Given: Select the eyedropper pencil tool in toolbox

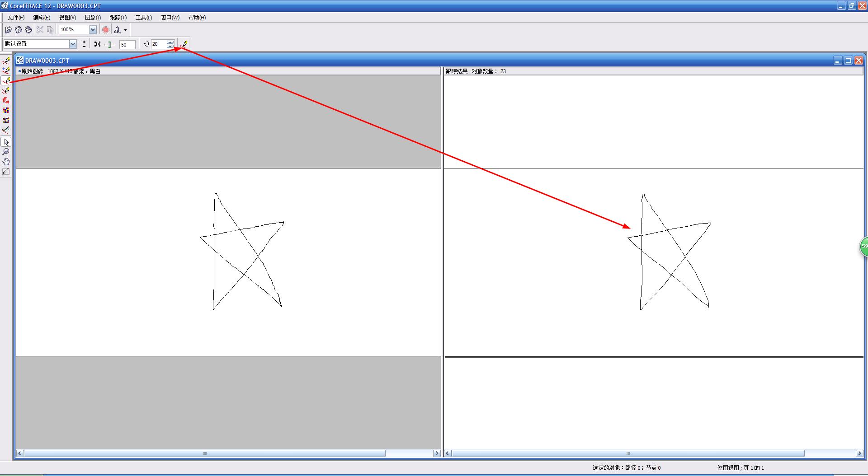Looking at the screenshot, I should point(6,172).
